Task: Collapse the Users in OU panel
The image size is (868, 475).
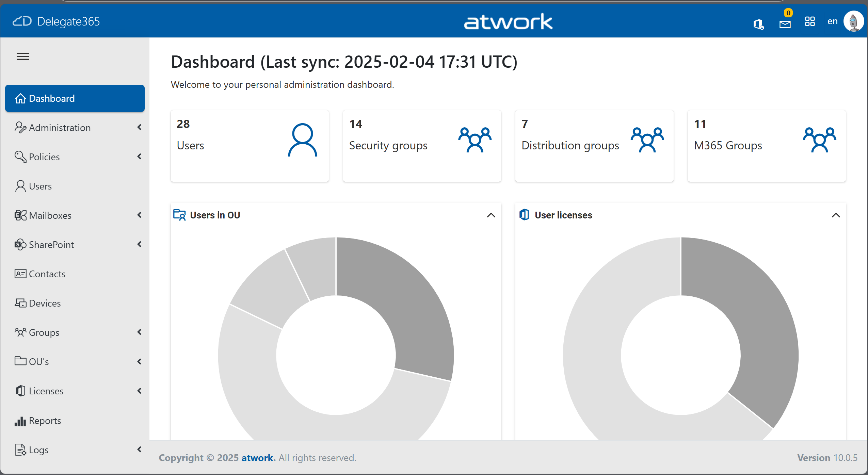Action: (491, 215)
